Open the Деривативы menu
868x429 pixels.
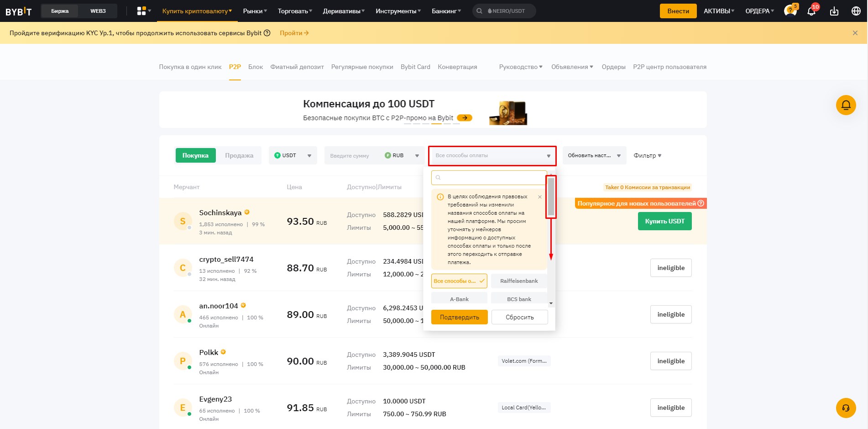pos(344,11)
